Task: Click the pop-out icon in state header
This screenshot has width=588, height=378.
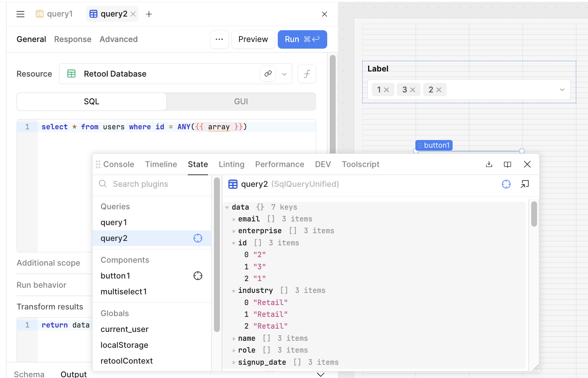Action: (525, 184)
